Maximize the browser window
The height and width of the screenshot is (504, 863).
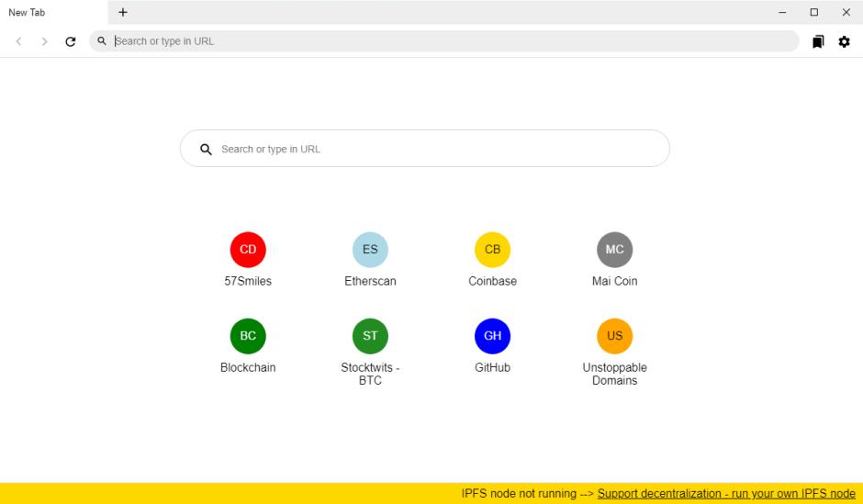coord(814,12)
